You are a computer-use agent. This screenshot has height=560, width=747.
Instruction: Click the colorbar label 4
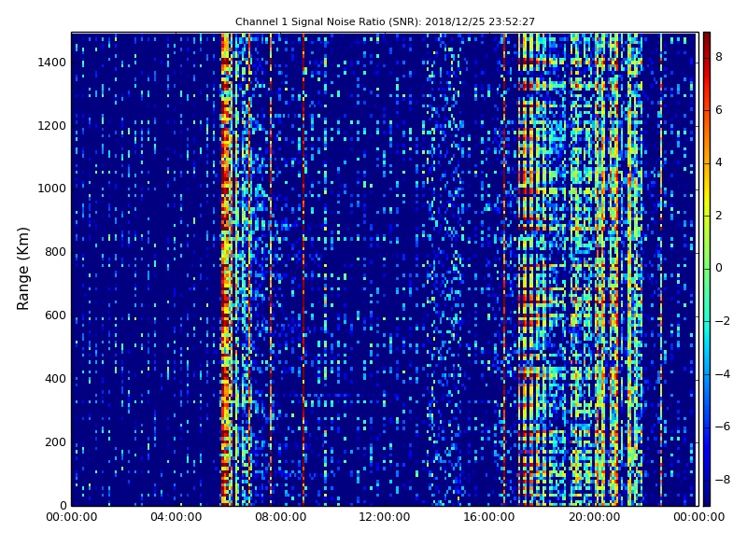click(719, 162)
